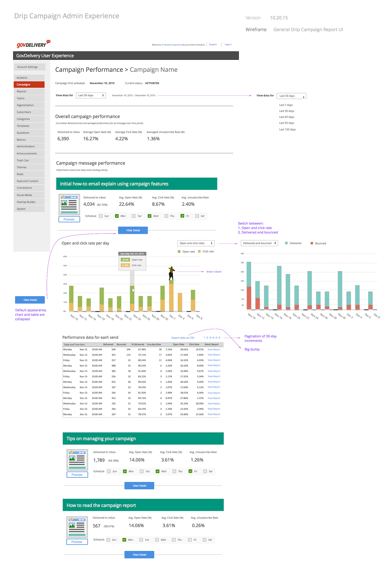Click the red Bounced legend square

point(312,243)
